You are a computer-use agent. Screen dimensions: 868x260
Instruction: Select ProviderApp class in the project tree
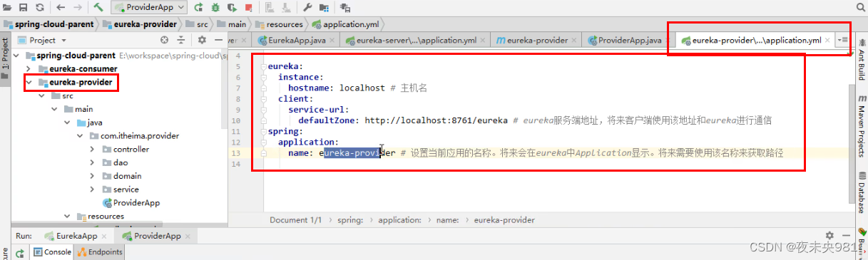(131, 203)
